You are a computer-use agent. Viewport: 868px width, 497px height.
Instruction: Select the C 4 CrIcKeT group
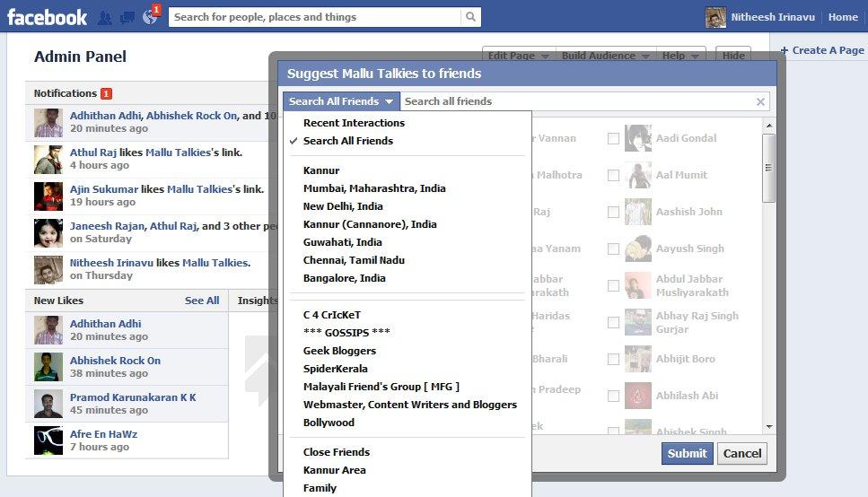pyautogui.click(x=331, y=315)
